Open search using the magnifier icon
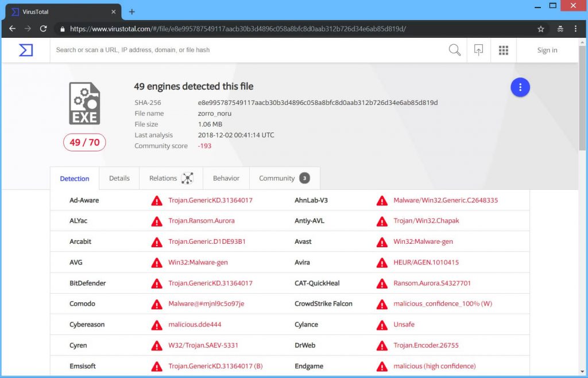 point(454,50)
